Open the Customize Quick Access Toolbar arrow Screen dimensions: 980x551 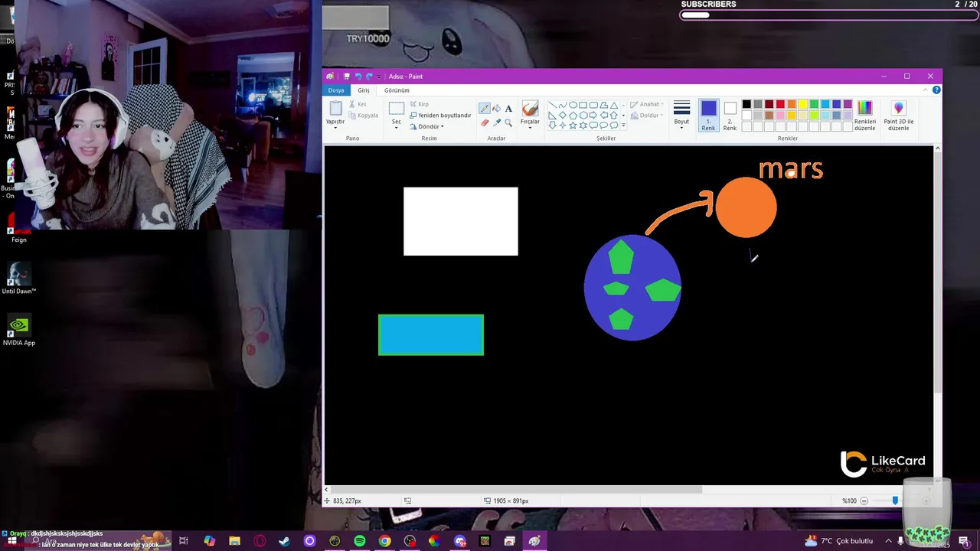pos(379,77)
